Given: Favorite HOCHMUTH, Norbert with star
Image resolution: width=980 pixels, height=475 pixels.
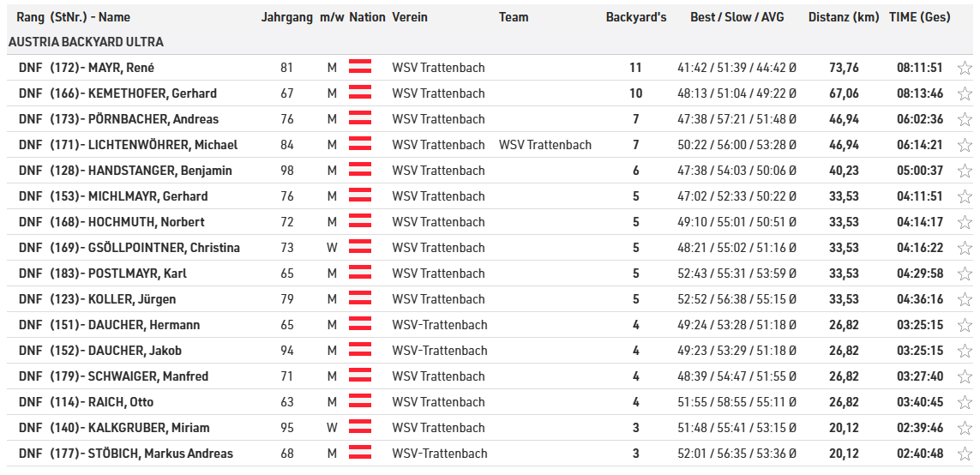Looking at the screenshot, I should (965, 222).
